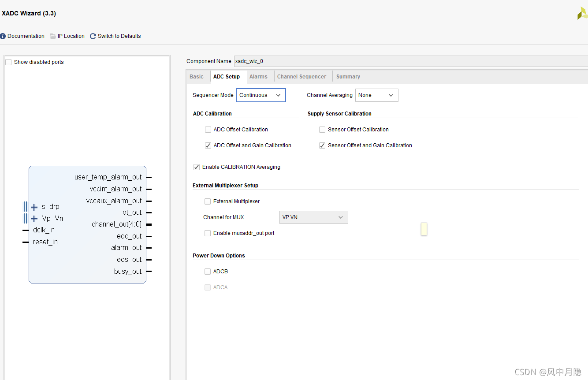Open the Channel Averaging dropdown
588x380 pixels.
point(377,95)
